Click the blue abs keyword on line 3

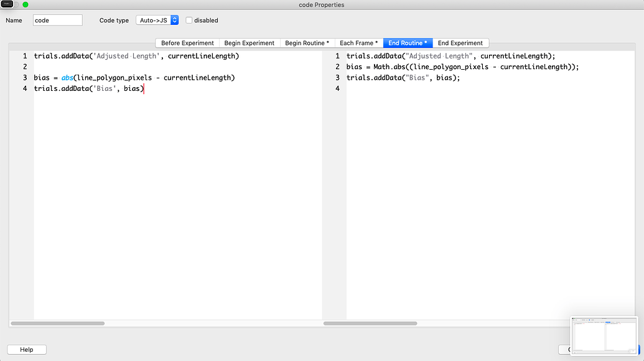[x=67, y=77]
